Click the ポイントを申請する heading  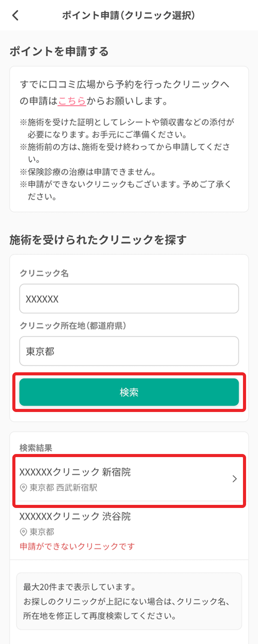(x=59, y=52)
